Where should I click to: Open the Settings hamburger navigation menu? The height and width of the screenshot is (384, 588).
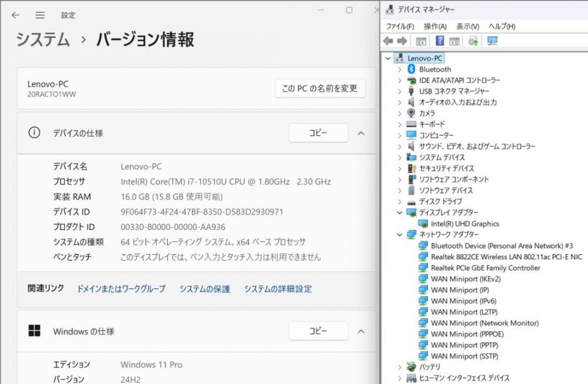click(40, 15)
